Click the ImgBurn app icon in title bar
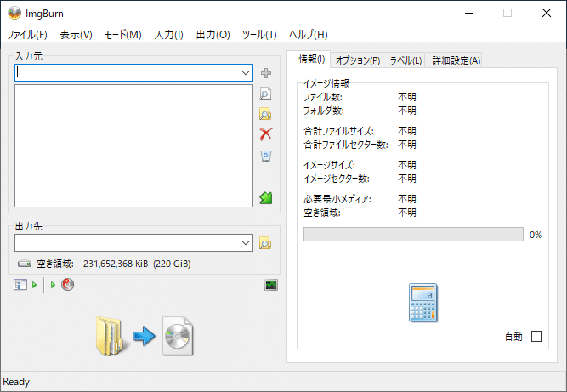 pos(14,14)
